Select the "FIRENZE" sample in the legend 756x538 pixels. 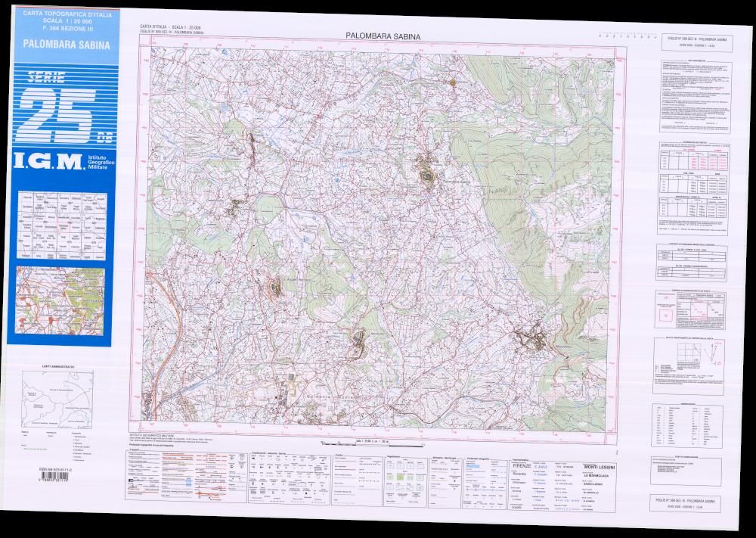point(521,467)
